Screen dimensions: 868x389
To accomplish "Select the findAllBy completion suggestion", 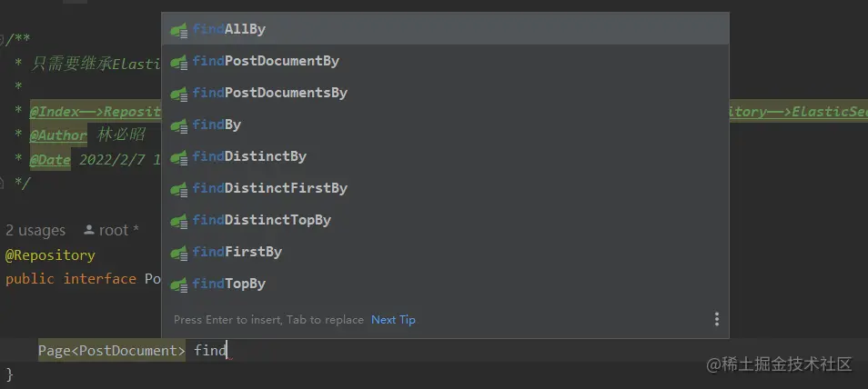I will pos(445,29).
